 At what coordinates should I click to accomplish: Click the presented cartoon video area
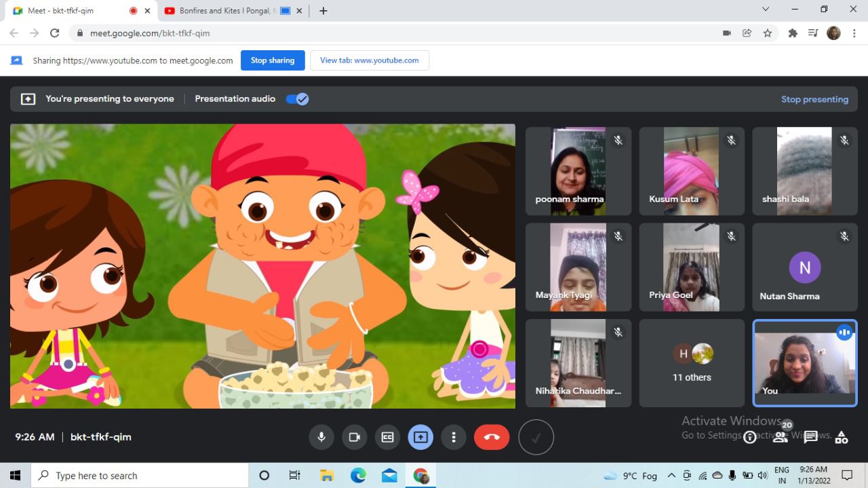tap(262, 266)
